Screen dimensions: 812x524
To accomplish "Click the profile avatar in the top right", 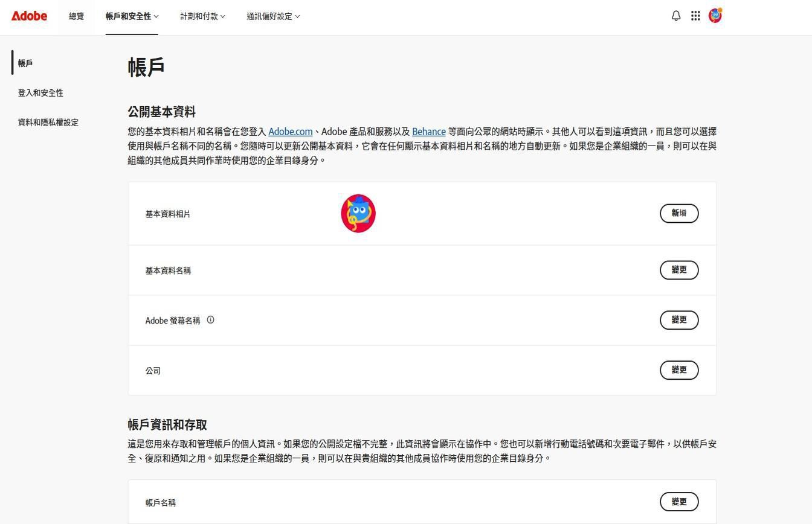I will [x=715, y=16].
